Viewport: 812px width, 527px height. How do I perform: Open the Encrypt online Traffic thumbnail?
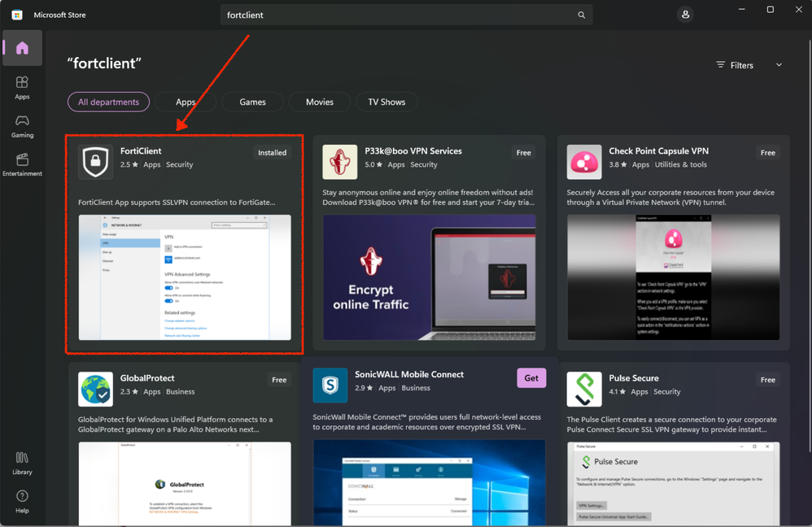coord(430,277)
